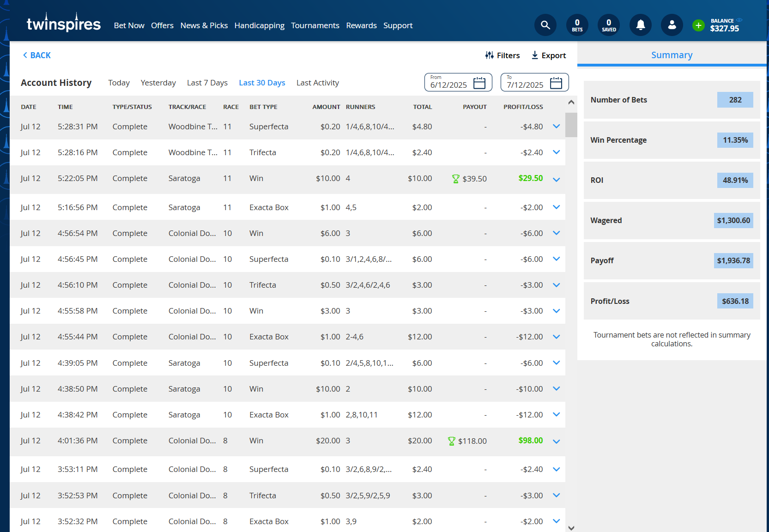Open the Tournaments menu
The width and height of the screenshot is (769, 532).
(315, 25)
